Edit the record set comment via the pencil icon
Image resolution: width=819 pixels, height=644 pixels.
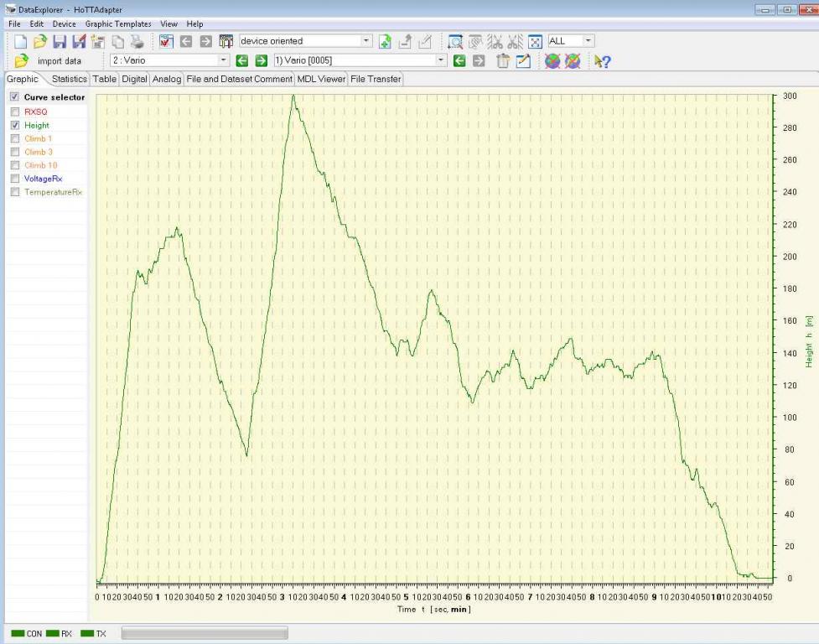tap(523, 61)
